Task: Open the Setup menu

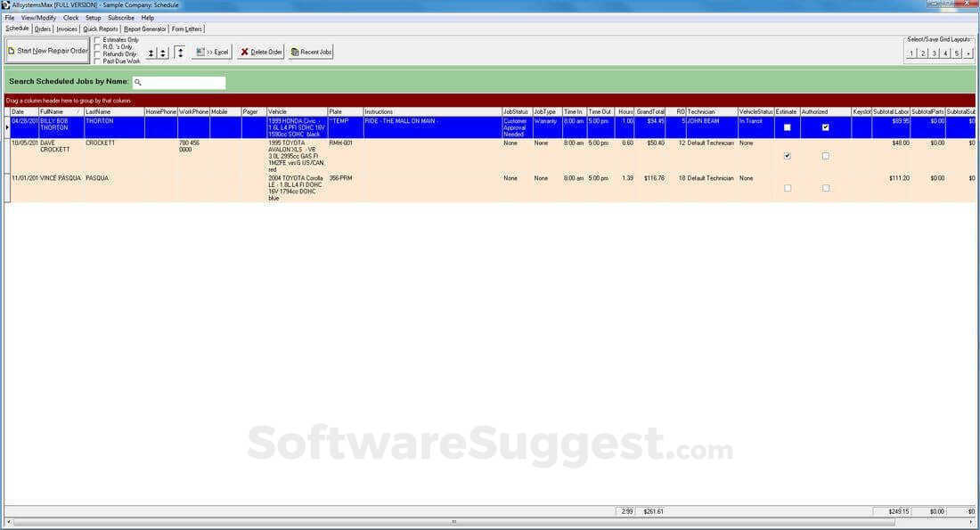Action: [94, 18]
